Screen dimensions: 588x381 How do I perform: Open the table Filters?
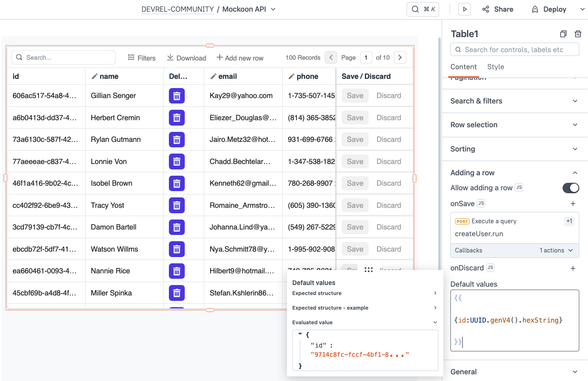(142, 58)
